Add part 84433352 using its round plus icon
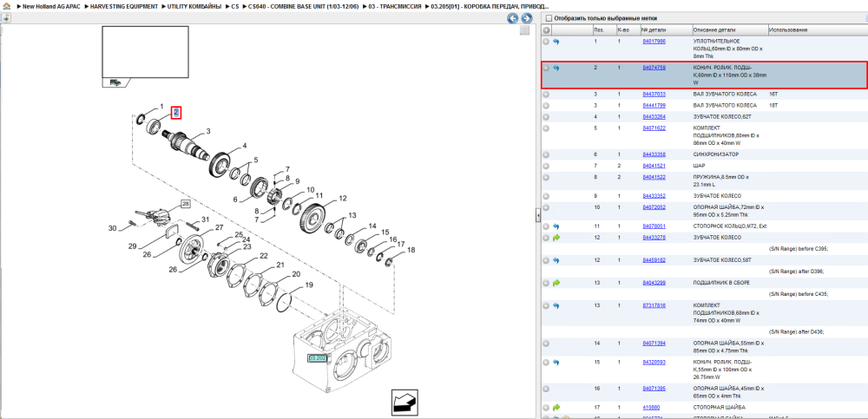Image resolution: width=868 pixels, height=419 pixels. click(x=546, y=196)
